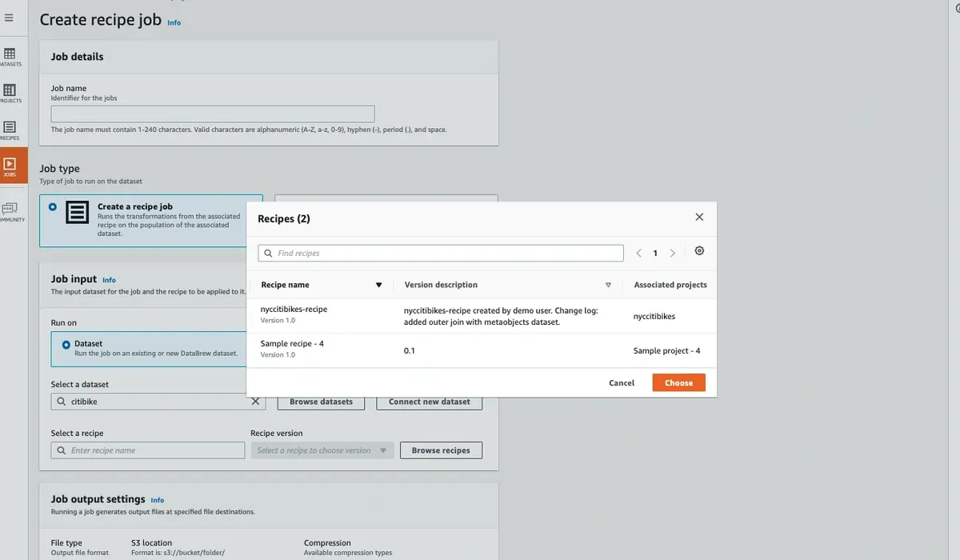Open recipe table settings gear

click(x=699, y=251)
